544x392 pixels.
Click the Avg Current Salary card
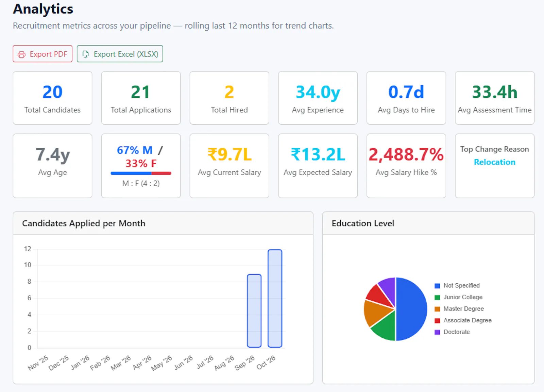pos(229,166)
